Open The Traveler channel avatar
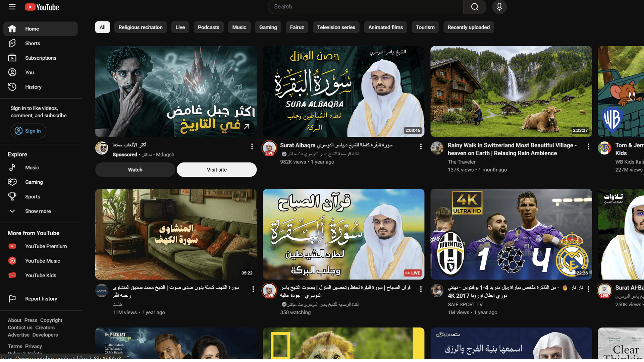The height and width of the screenshot is (362, 644). tap(437, 148)
